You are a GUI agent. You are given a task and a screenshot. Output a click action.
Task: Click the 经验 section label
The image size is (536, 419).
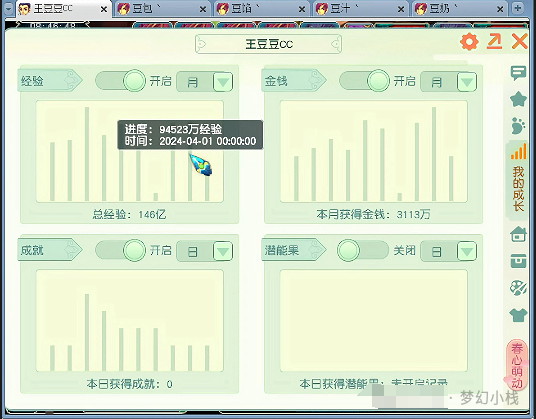[50, 81]
